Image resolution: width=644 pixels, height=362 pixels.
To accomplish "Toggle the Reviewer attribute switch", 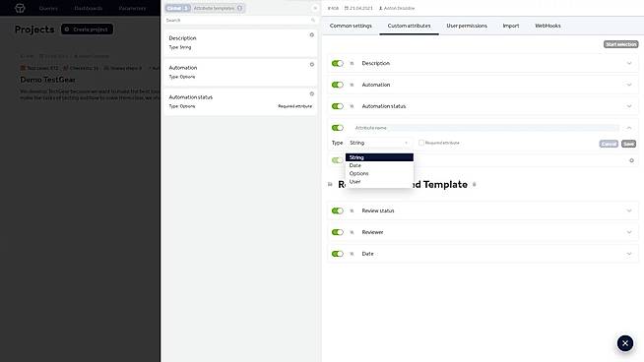I will pos(337,232).
